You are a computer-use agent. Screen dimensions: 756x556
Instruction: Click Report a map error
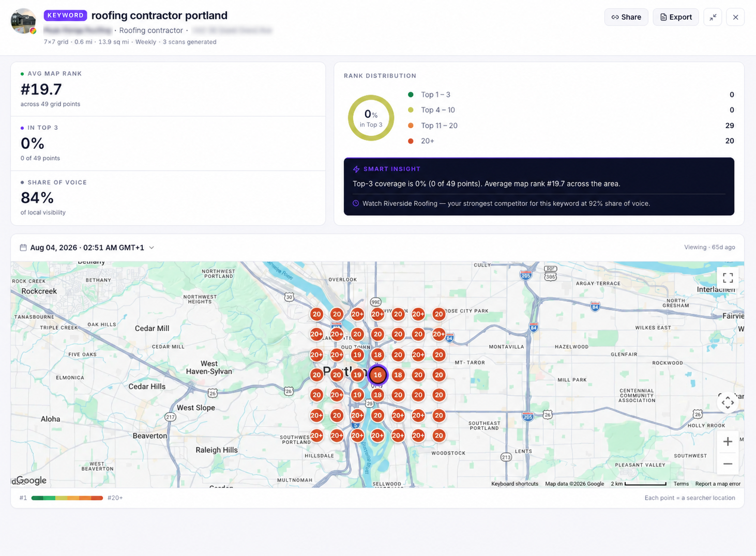[718, 484]
